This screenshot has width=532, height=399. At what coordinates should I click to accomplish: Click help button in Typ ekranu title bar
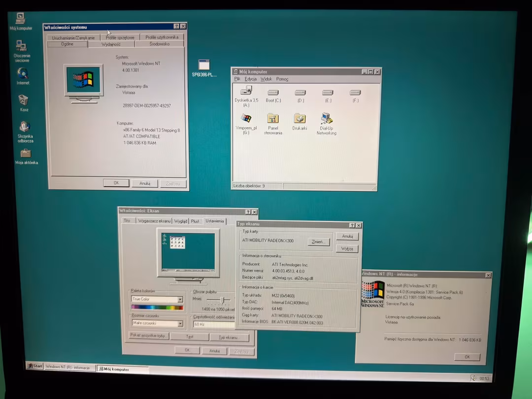pyautogui.click(x=352, y=225)
